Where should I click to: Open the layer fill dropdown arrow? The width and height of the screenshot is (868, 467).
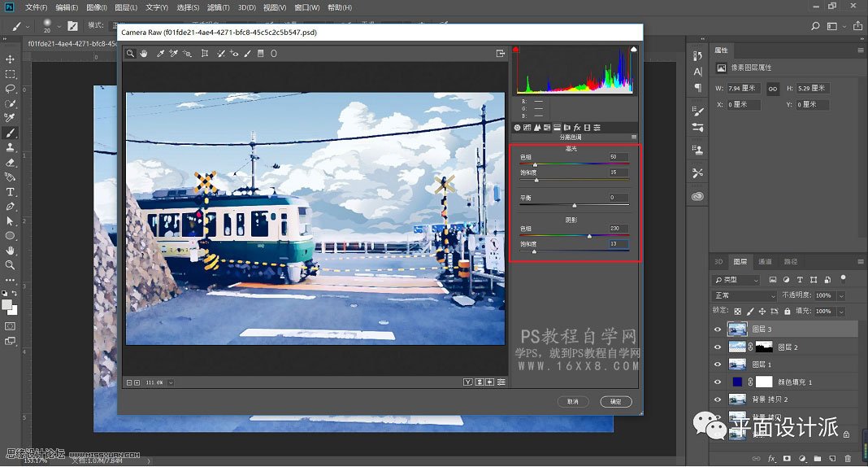pos(841,312)
